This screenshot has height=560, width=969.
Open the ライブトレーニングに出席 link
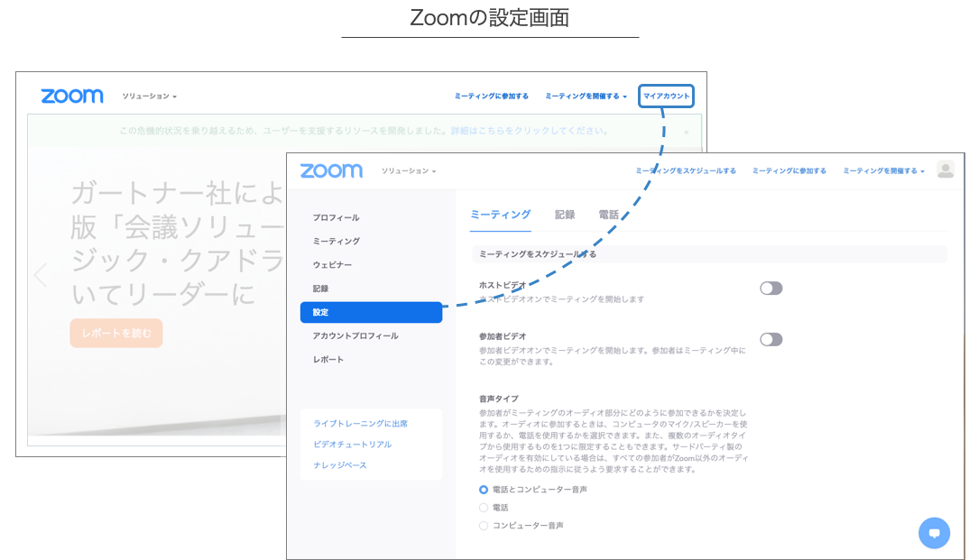[360, 424]
